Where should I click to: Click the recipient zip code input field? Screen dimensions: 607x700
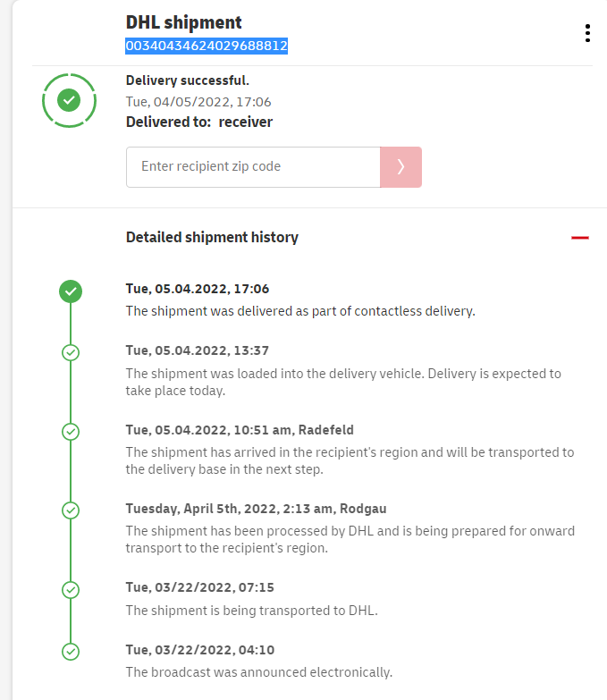pos(253,167)
